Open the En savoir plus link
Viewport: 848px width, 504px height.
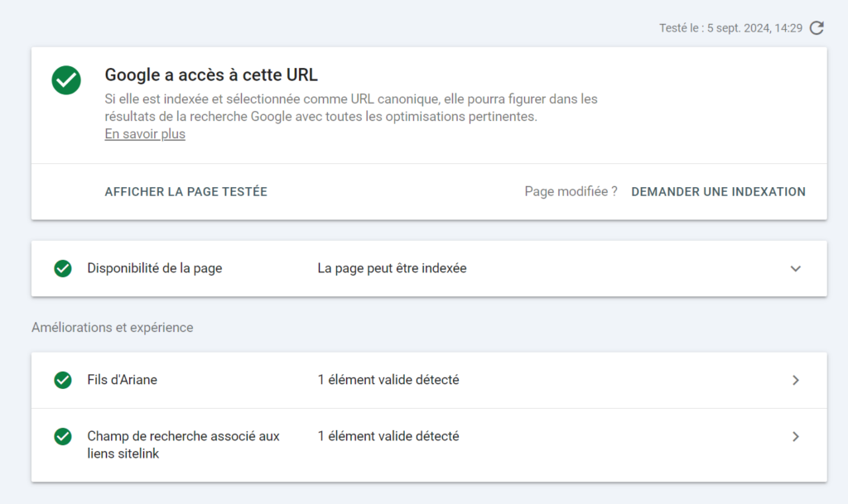click(145, 134)
